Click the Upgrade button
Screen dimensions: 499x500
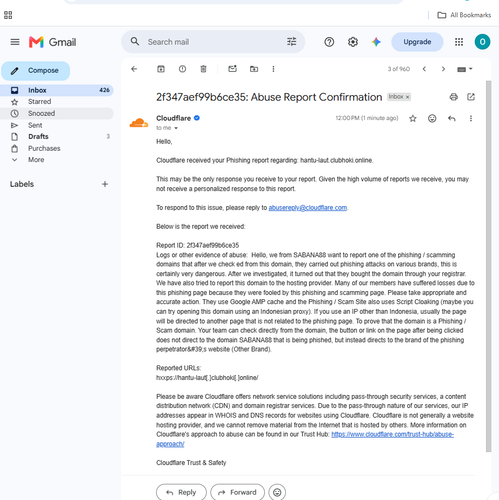pyautogui.click(x=417, y=42)
